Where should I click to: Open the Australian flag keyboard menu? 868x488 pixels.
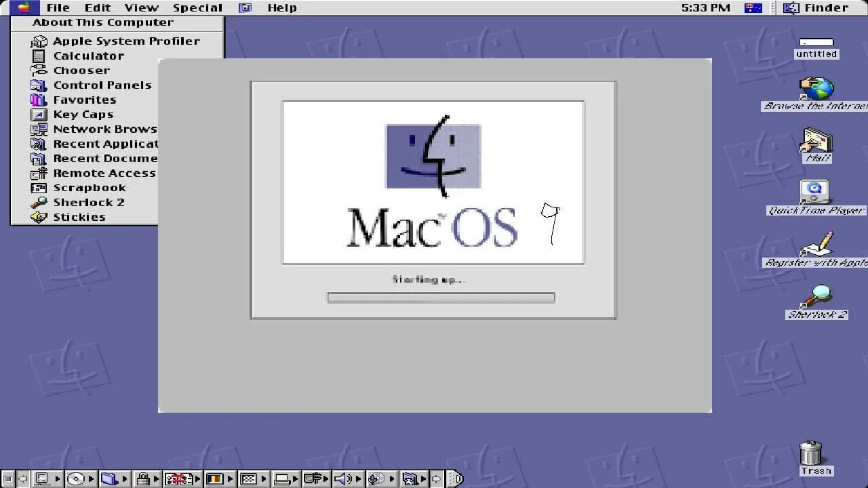[753, 7]
